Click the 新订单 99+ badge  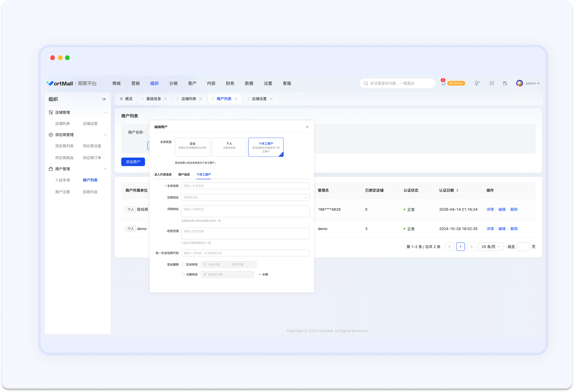[x=456, y=83]
